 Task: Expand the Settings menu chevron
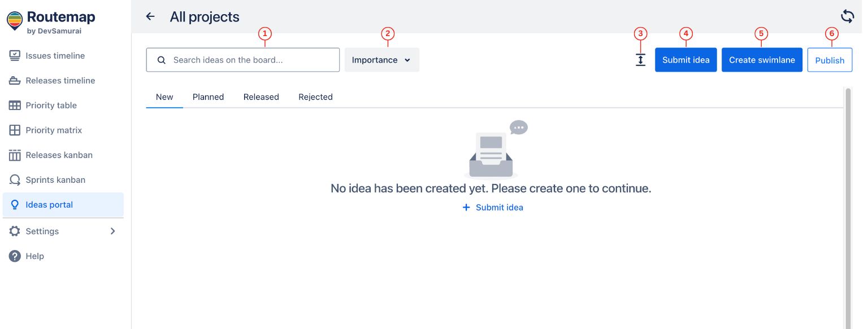112,231
